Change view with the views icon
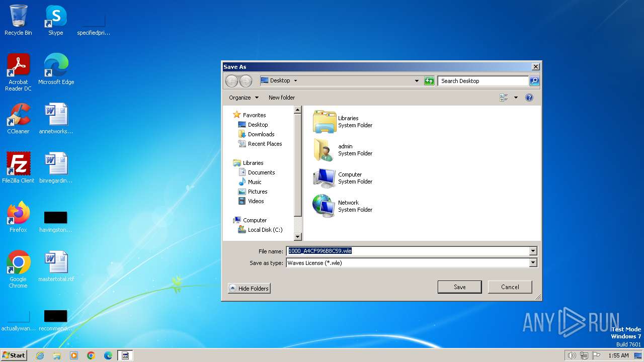 (x=504, y=98)
